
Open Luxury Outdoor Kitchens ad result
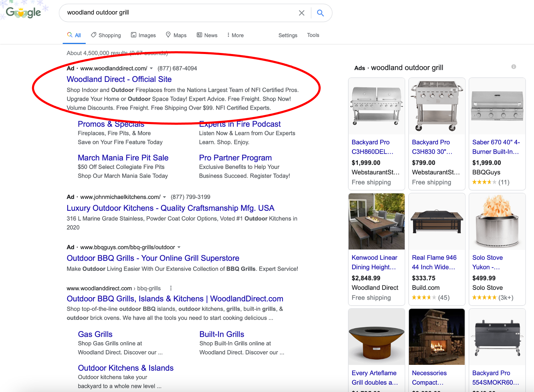(x=170, y=208)
